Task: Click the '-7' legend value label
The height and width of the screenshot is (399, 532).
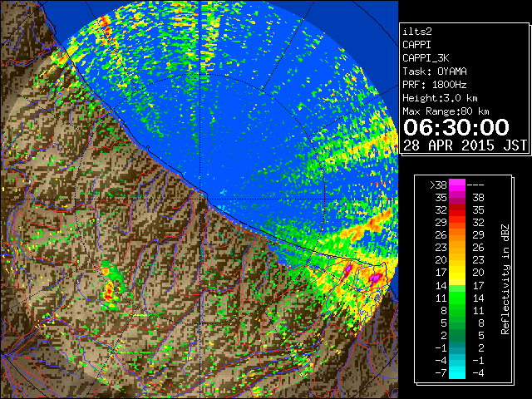Action: (441, 372)
